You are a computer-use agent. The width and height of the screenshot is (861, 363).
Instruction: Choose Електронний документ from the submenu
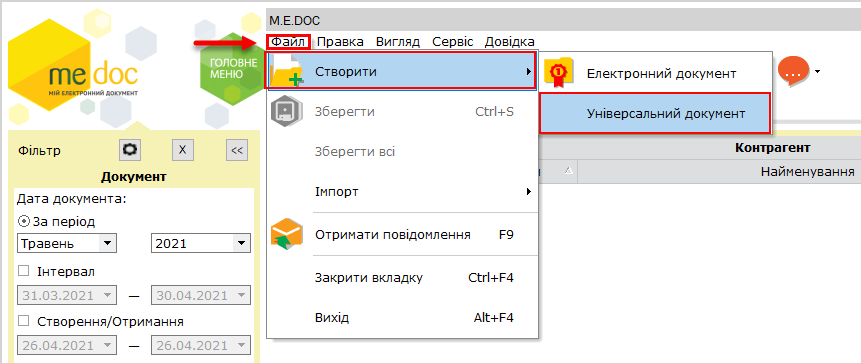[x=656, y=73]
